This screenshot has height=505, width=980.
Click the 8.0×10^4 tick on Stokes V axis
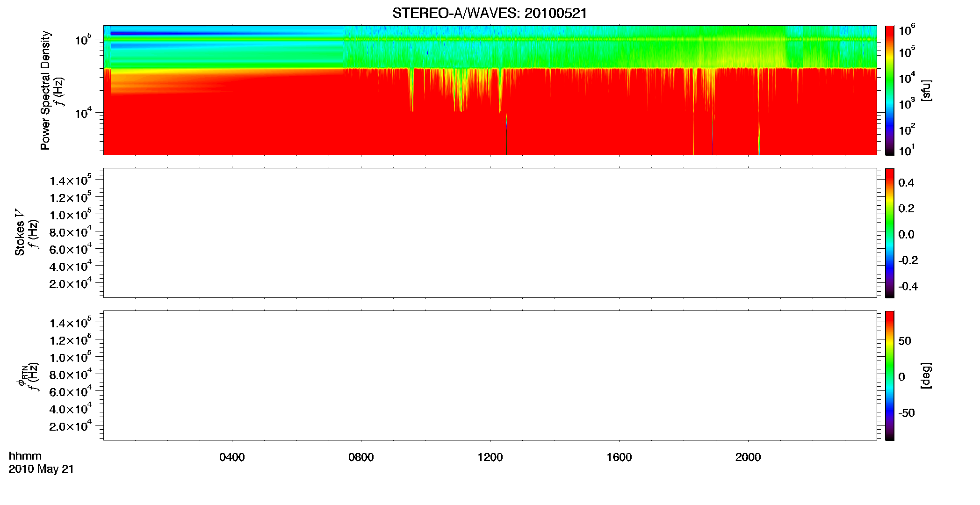(x=70, y=231)
